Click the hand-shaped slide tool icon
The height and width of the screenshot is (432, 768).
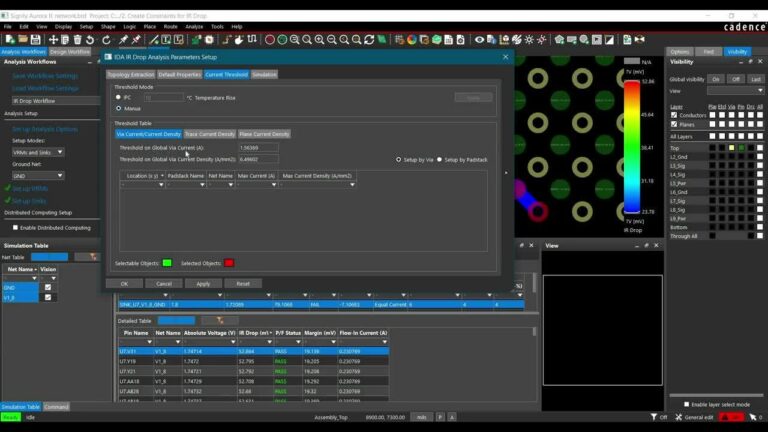coord(239,40)
